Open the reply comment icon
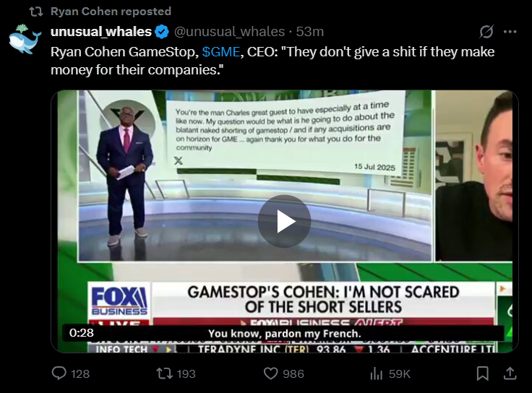 click(59, 373)
